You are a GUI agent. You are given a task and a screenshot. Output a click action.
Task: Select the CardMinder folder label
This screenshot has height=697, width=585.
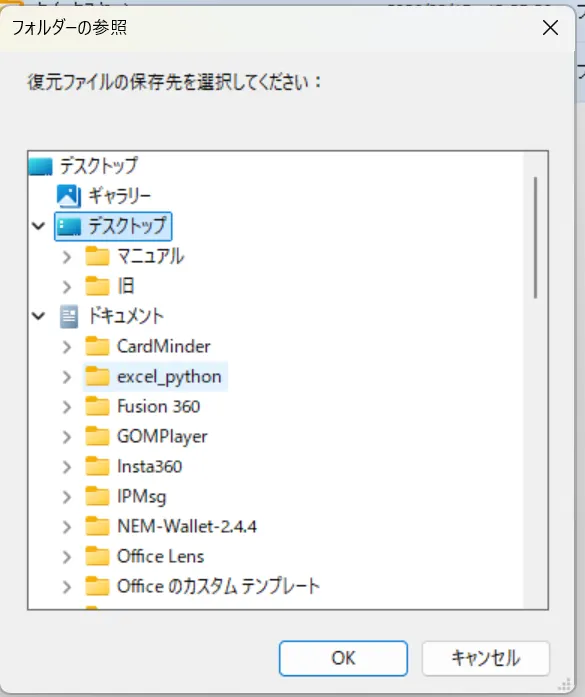tap(164, 346)
